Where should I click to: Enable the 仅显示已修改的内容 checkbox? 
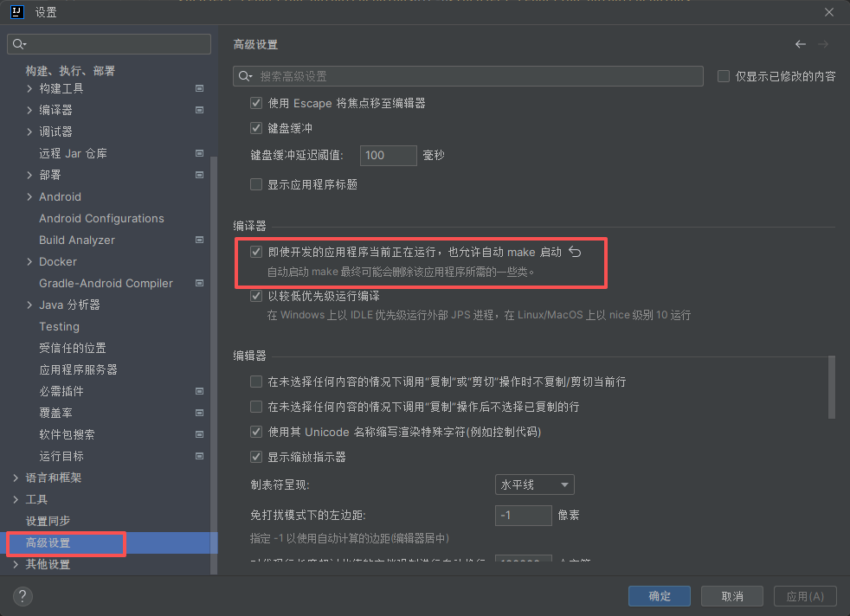point(724,76)
